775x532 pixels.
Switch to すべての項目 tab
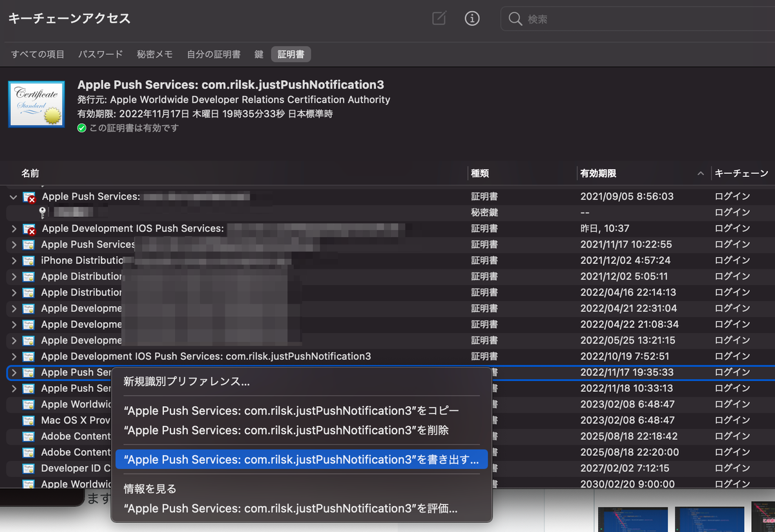(x=38, y=54)
